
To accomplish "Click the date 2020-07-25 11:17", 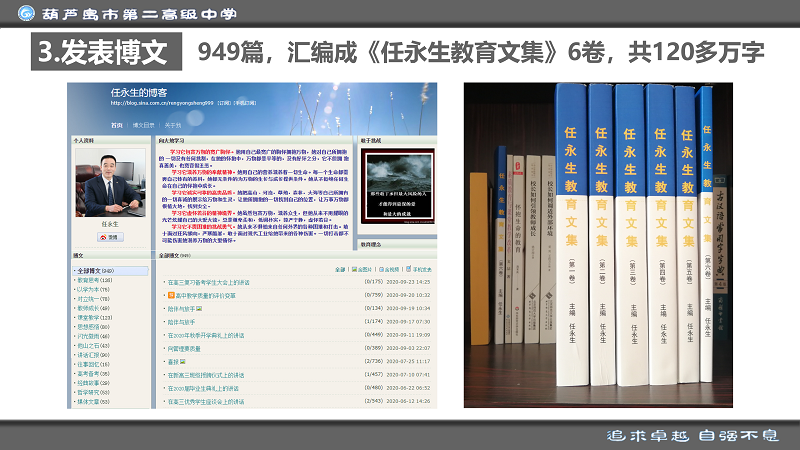I will (x=408, y=361).
